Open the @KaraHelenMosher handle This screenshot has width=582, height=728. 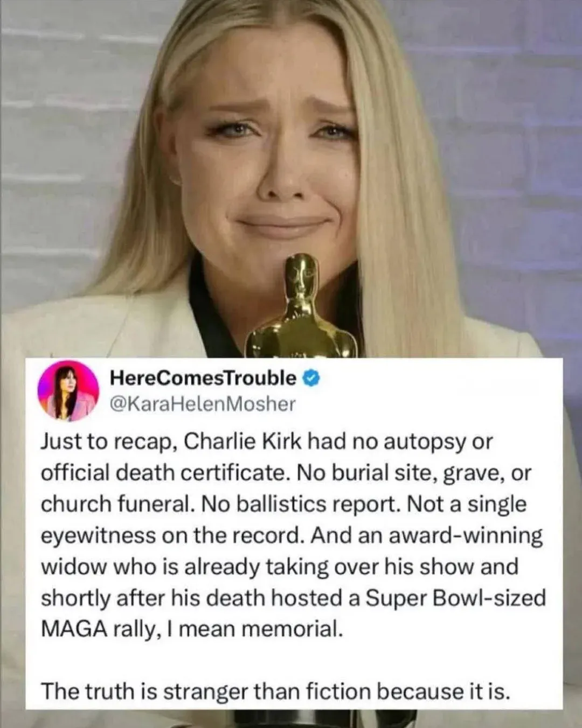click(202, 404)
